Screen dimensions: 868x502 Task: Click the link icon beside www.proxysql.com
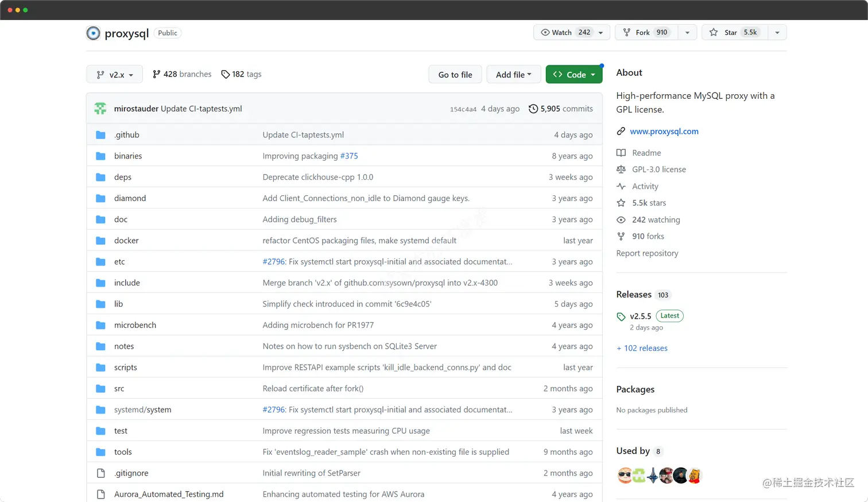621,132
